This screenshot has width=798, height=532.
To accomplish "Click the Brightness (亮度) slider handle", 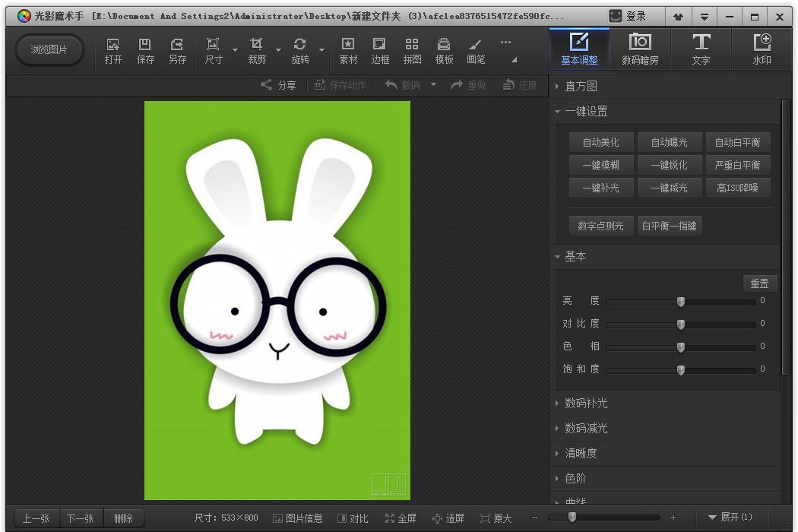I will (681, 302).
